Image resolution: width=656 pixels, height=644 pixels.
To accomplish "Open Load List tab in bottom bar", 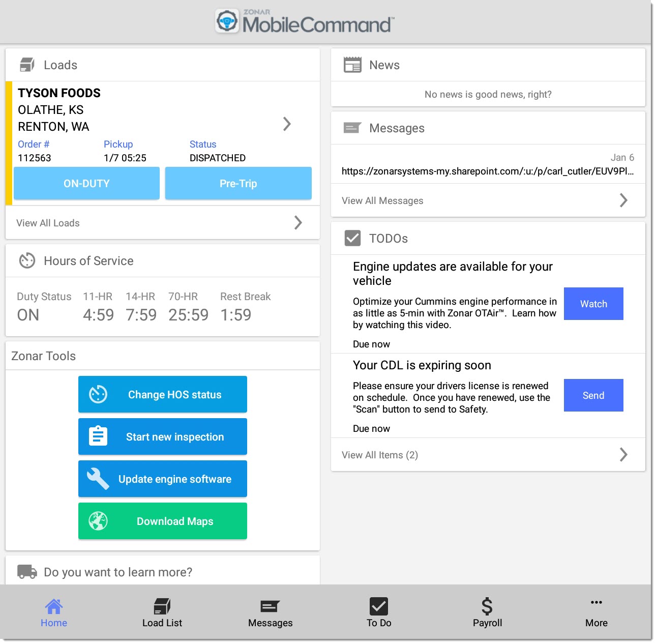I will pyautogui.click(x=162, y=613).
